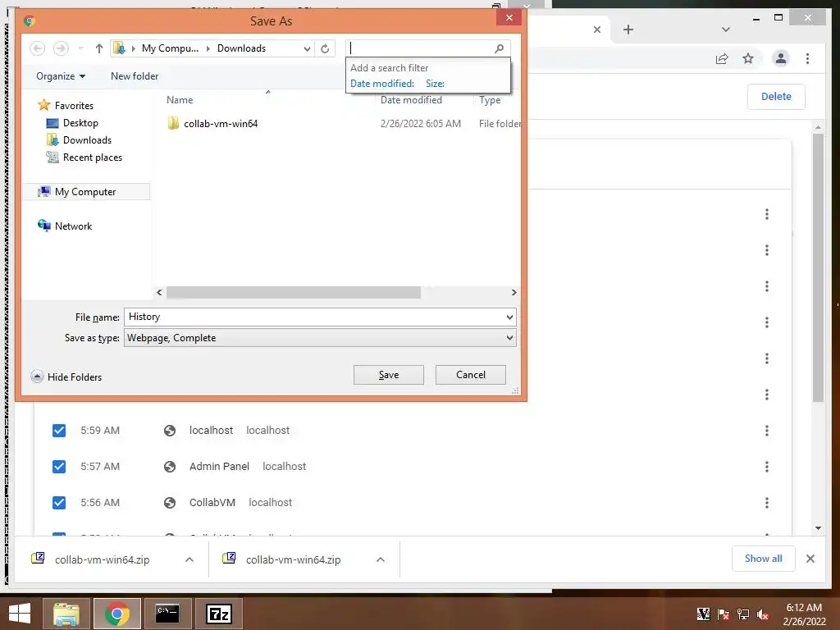Expand the File name dropdown
The width and height of the screenshot is (840, 630).
pyautogui.click(x=509, y=317)
